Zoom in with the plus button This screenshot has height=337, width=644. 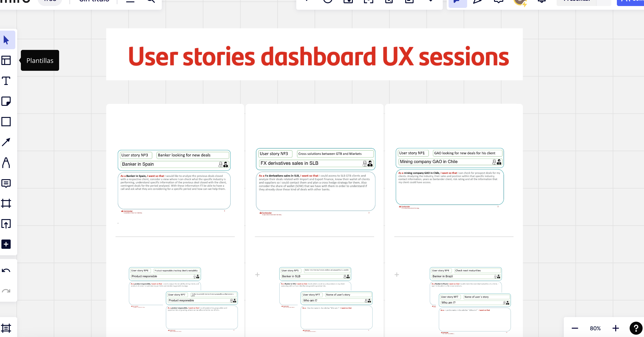[x=616, y=328]
